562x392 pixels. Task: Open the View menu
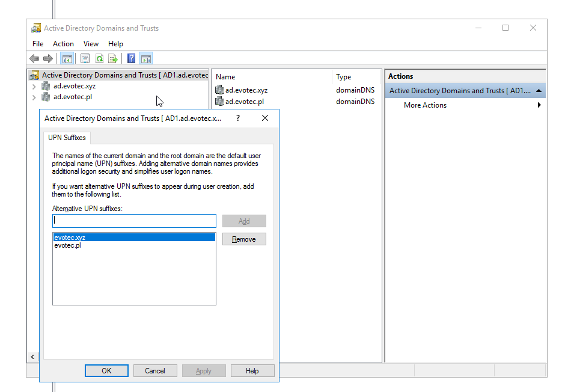[x=91, y=44]
